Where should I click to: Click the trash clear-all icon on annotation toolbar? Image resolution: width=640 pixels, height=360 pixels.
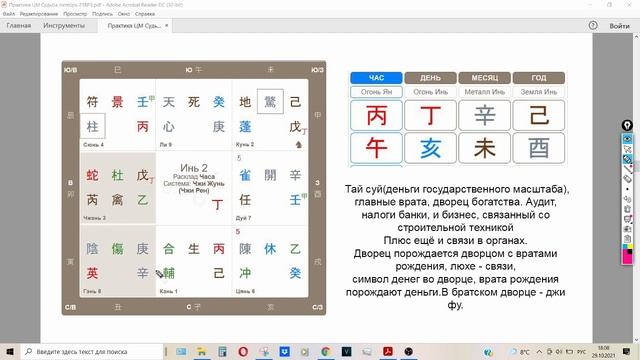click(x=627, y=209)
